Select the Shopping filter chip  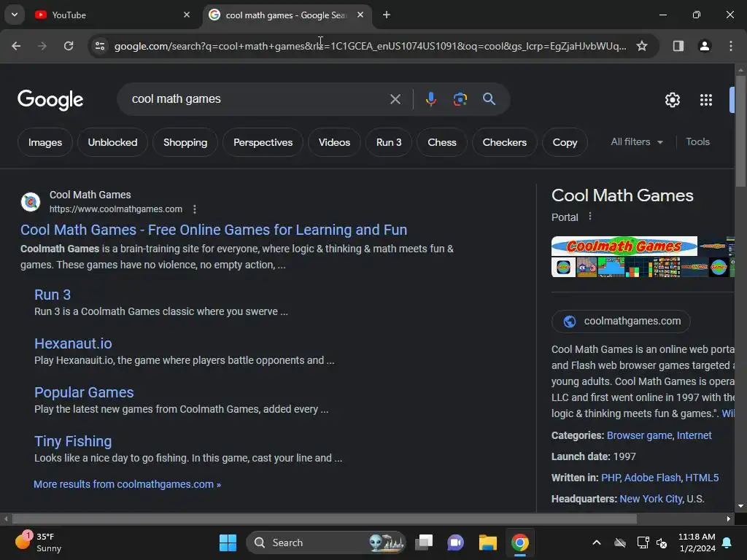[x=185, y=142]
